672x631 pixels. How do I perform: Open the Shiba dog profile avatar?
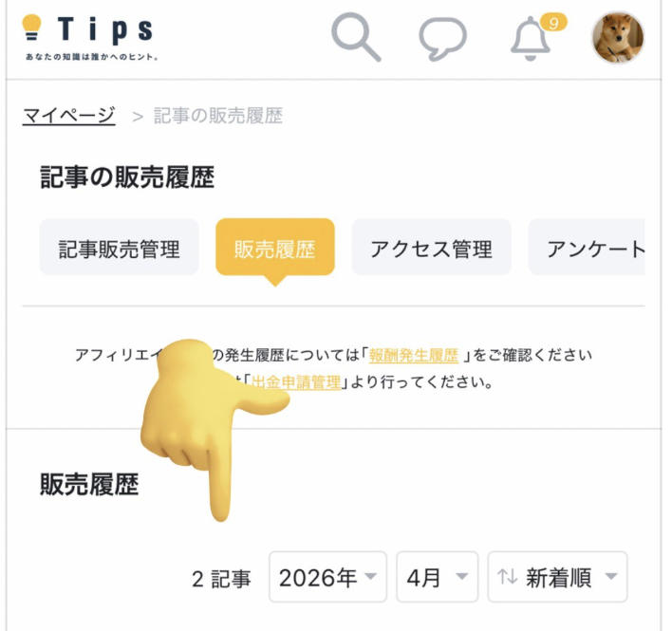(618, 37)
